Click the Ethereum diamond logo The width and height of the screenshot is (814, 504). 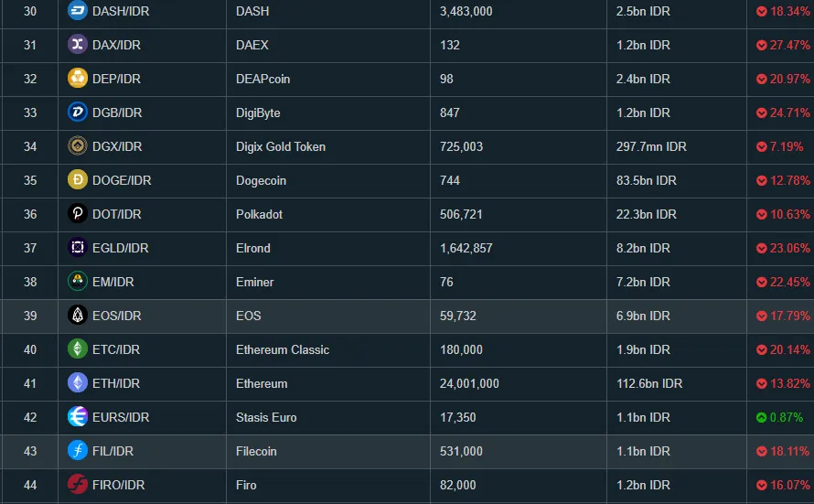(78, 383)
